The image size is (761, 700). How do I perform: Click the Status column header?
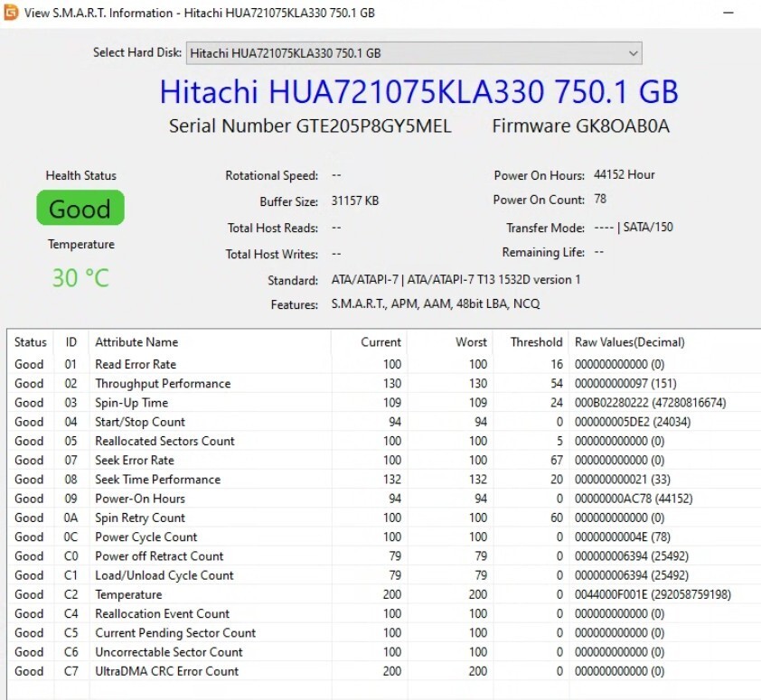click(30, 342)
